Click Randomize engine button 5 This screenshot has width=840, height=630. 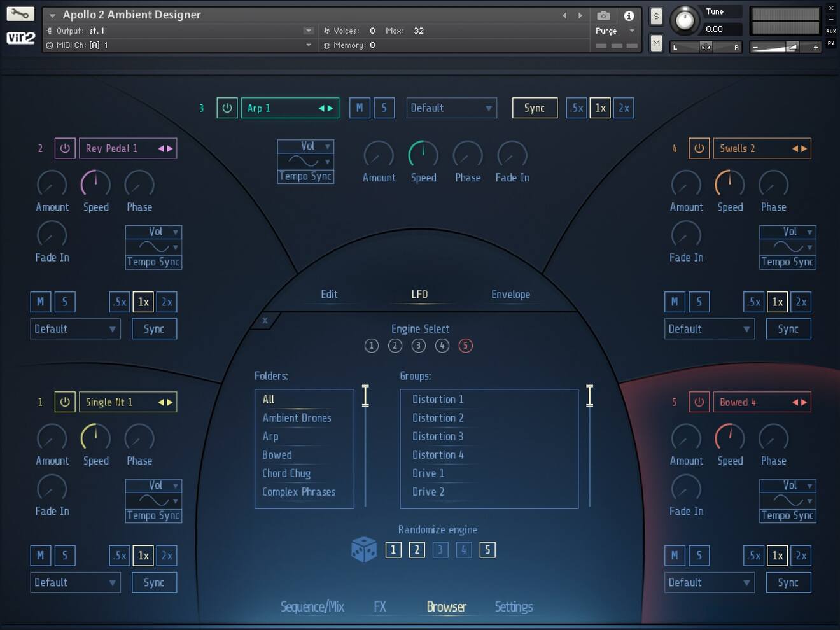pyautogui.click(x=487, y=549)
